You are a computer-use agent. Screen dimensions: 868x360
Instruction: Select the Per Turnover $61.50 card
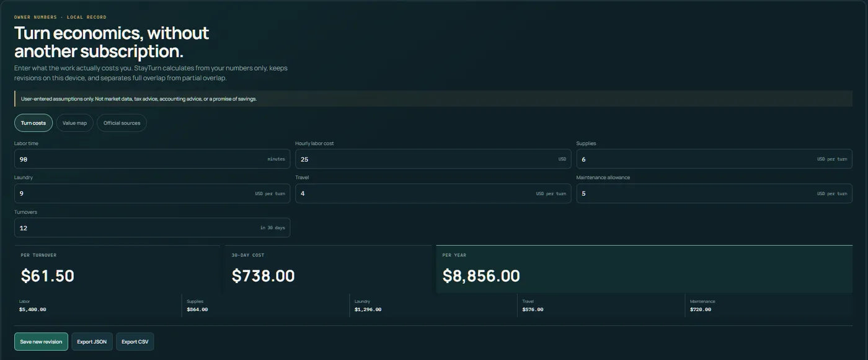pyautogui.click(x=117, y=269)
